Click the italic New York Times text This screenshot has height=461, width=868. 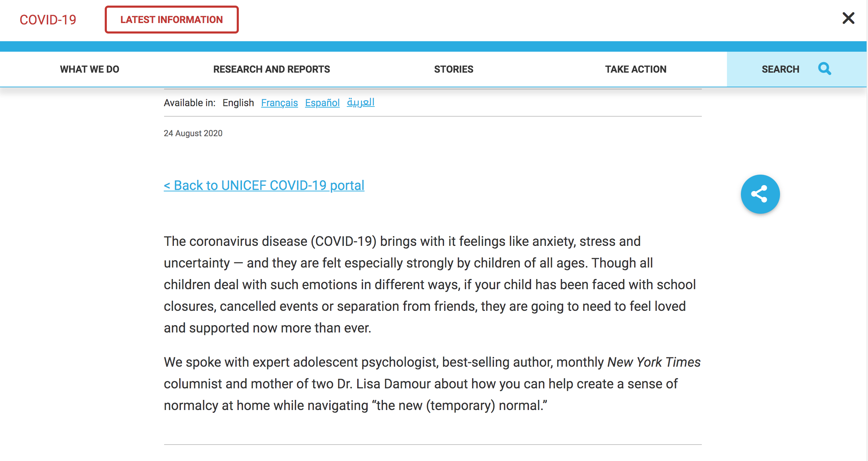tap(654, 362)
